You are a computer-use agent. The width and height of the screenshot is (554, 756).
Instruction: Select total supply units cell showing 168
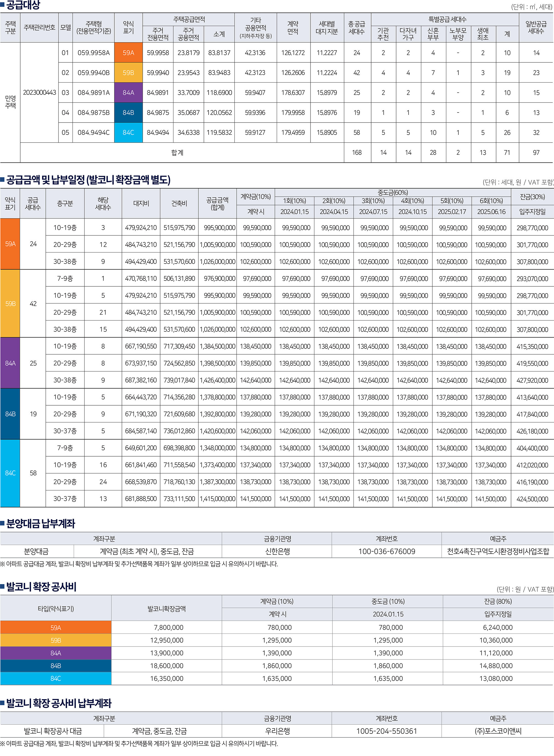(x=357, y=153)
